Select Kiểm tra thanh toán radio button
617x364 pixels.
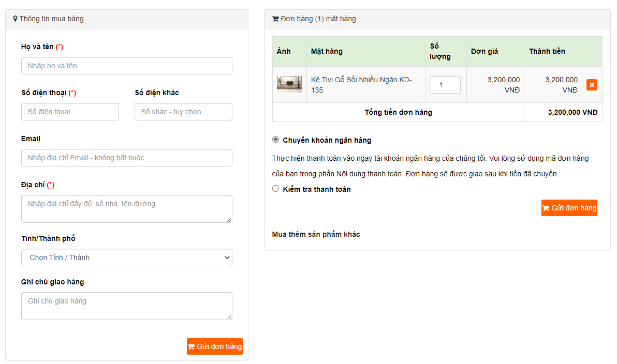coord(276,189)
